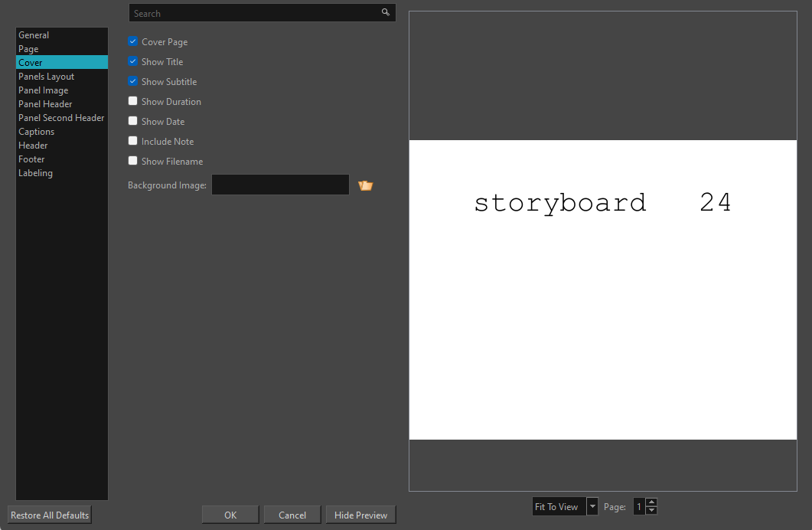Click Restore All Defaults button
Viewport: 812px width, 530px height.
tap(50, 515)
